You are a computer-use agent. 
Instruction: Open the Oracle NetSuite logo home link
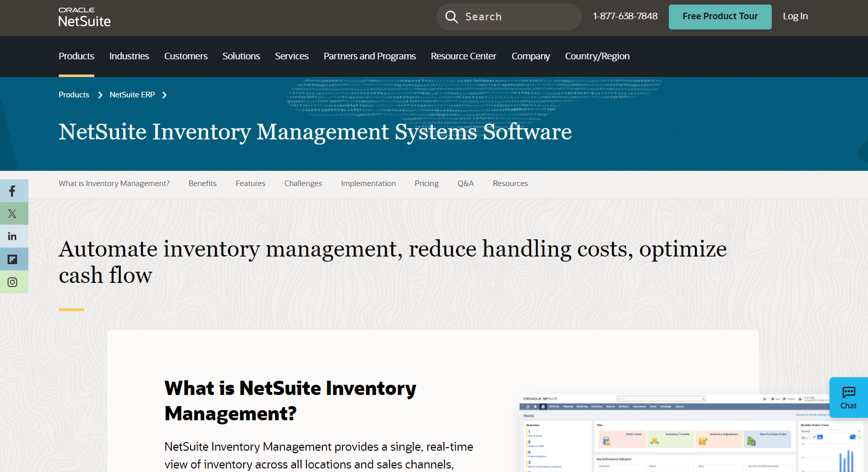tap(85, 17)
